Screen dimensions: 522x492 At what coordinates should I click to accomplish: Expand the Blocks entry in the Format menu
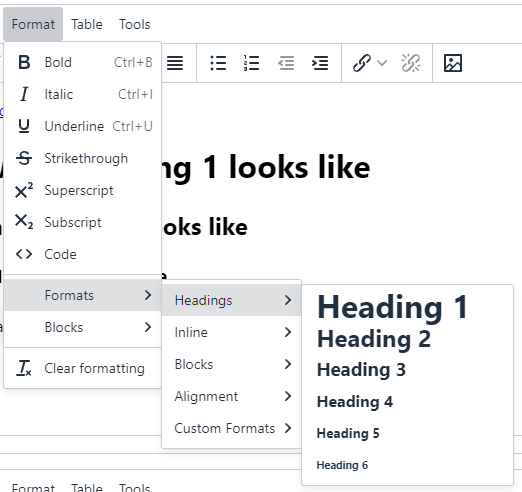(83, 327)
